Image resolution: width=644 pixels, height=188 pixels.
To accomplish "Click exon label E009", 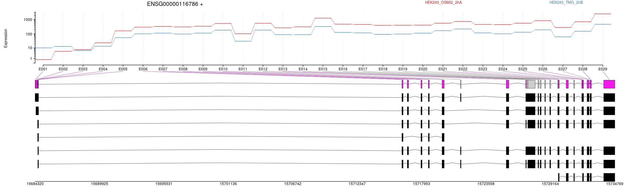I will (x=203, y=69).
